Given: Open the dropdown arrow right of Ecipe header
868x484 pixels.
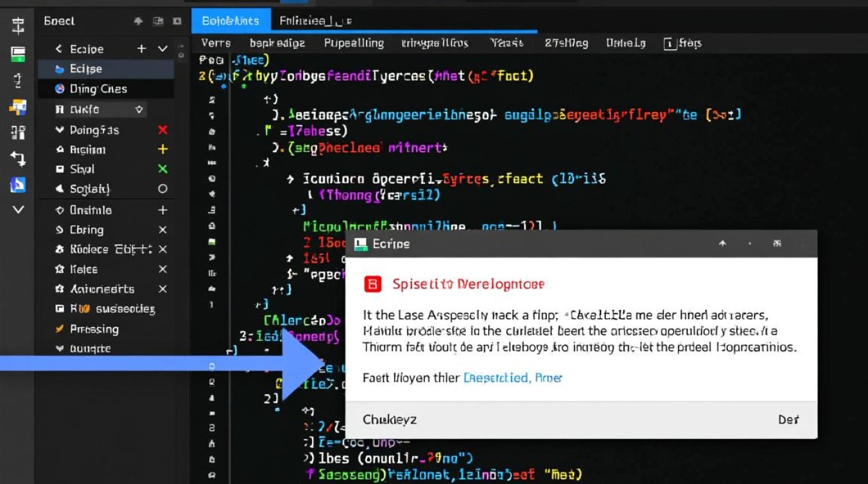Looking at the screenshot, I should point(163,49).
